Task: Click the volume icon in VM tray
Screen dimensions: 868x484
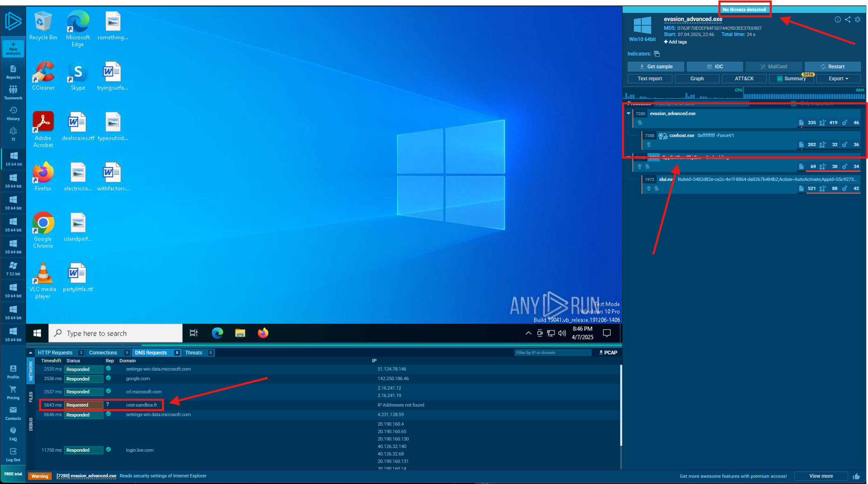Action: pyautogui.click(x=562, y=333)
